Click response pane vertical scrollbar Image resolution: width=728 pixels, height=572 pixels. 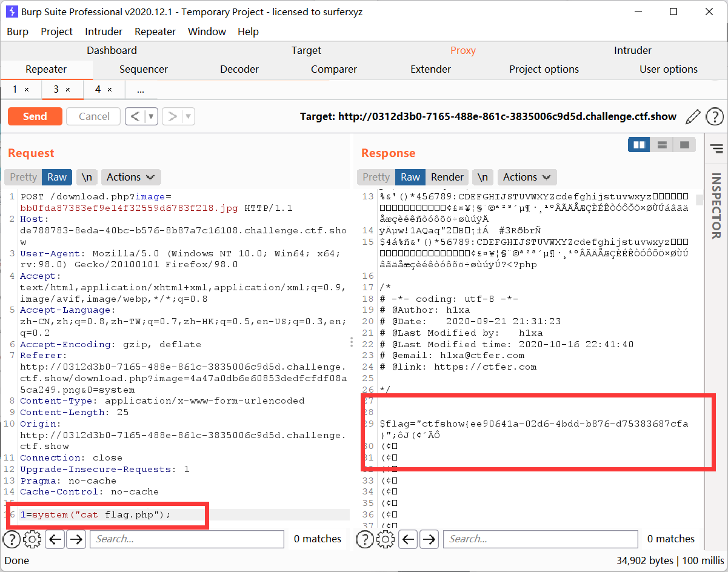(x=700, y=201)
